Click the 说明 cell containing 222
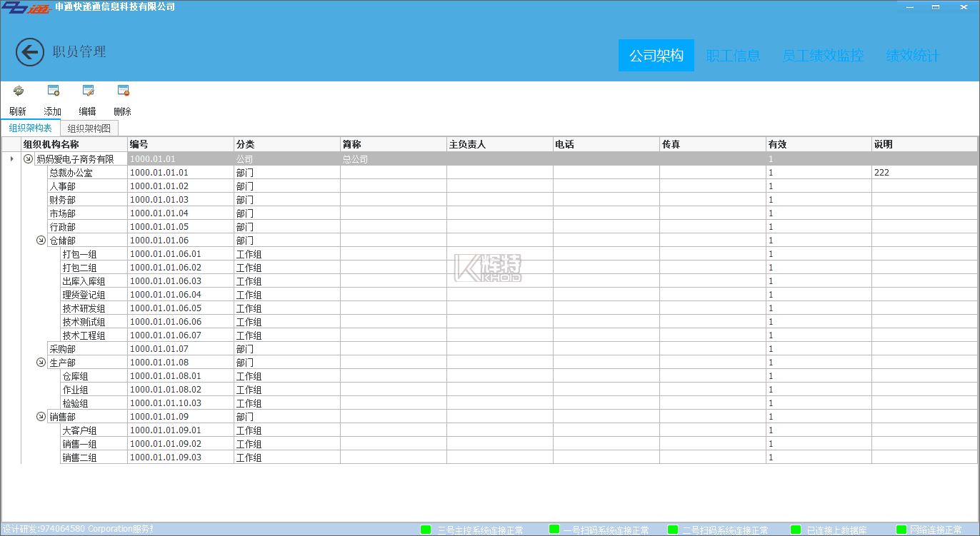Image resolution: width=980 pixels, height=536 pixels. point(924,173)
